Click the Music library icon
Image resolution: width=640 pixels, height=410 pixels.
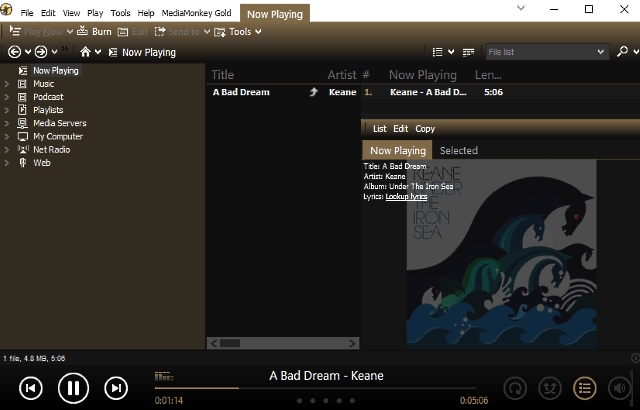[22, 84]
